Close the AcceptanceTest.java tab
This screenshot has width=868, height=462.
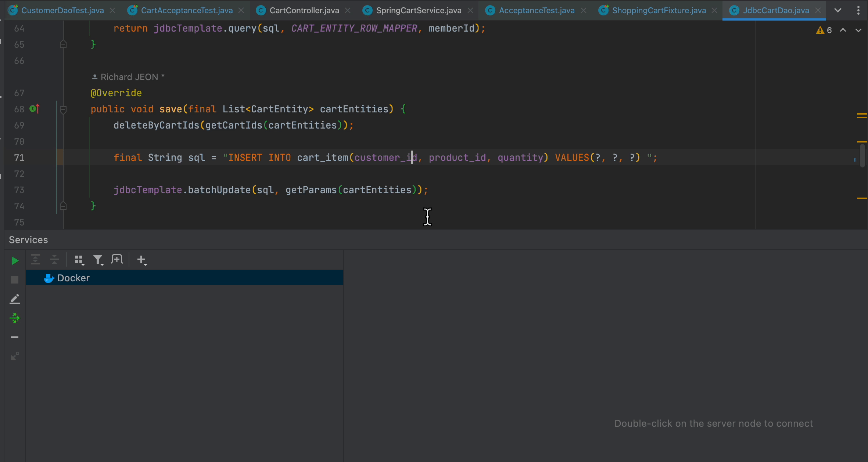584,10
